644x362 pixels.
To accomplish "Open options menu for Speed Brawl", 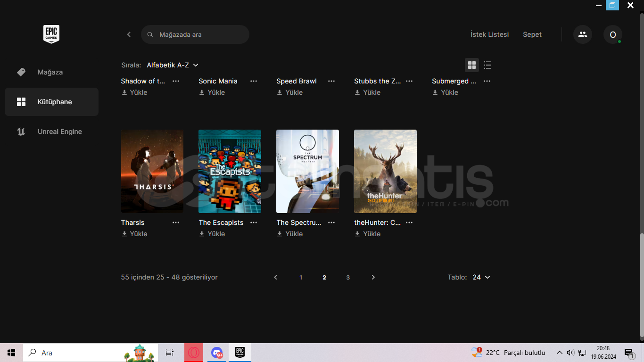I will point(331,81).
